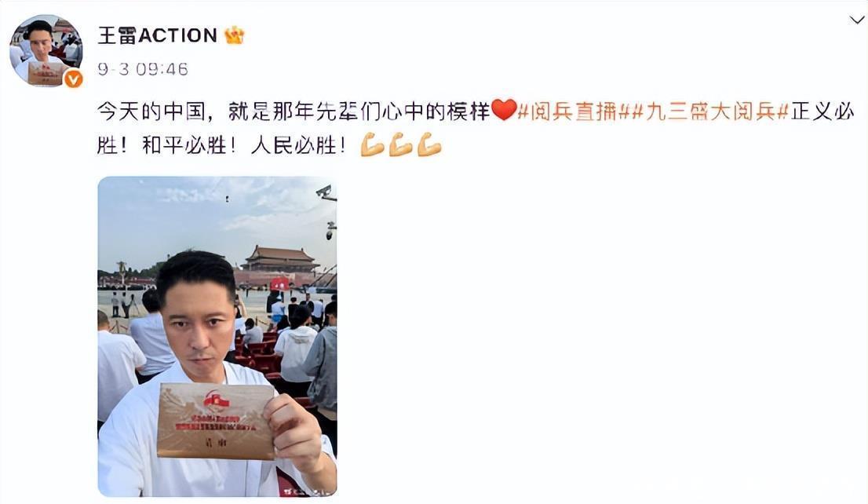Click the post text starting 今天的中国
The image size is (868, 504).
tap(476, 129)
